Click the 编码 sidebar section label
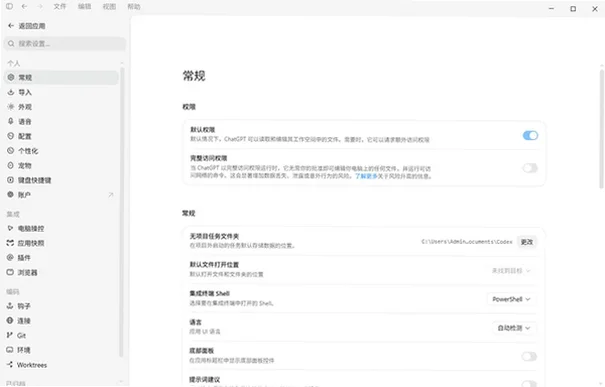The height and width of the screenshot is (387, 605). (x=13, y=291)
